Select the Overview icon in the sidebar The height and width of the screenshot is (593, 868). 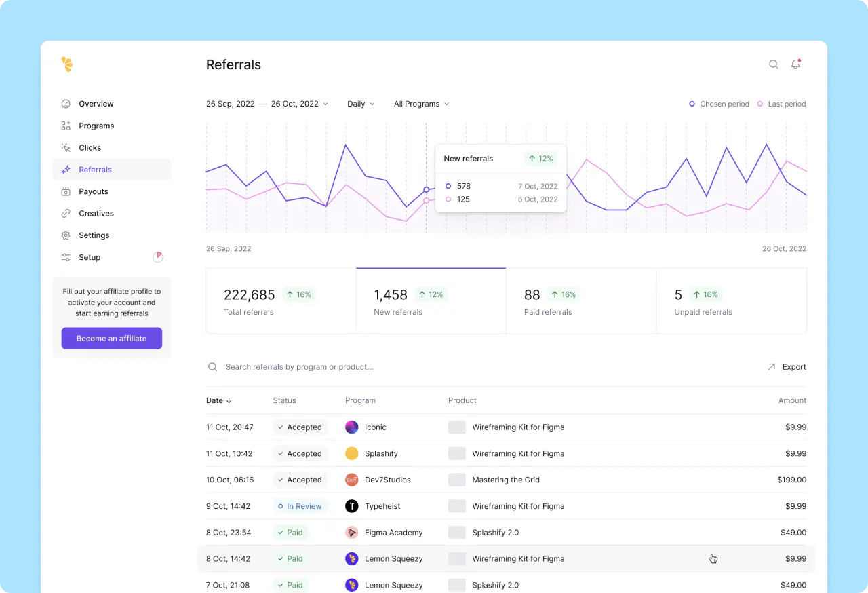coord(65,103)
